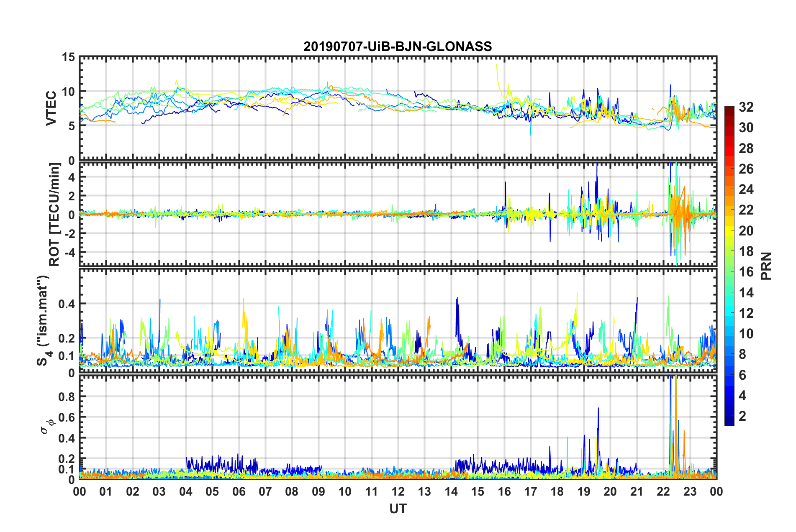The image size is (796, 532).
Task: Click colorbar tick label 22
Action: [x=746, y=210]
